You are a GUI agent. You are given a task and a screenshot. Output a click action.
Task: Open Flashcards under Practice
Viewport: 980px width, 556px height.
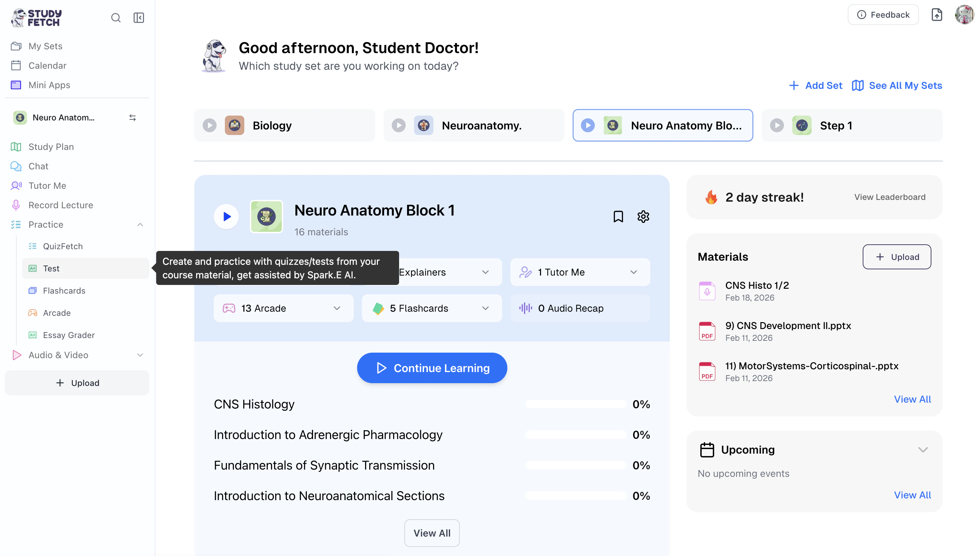point(64,290)
